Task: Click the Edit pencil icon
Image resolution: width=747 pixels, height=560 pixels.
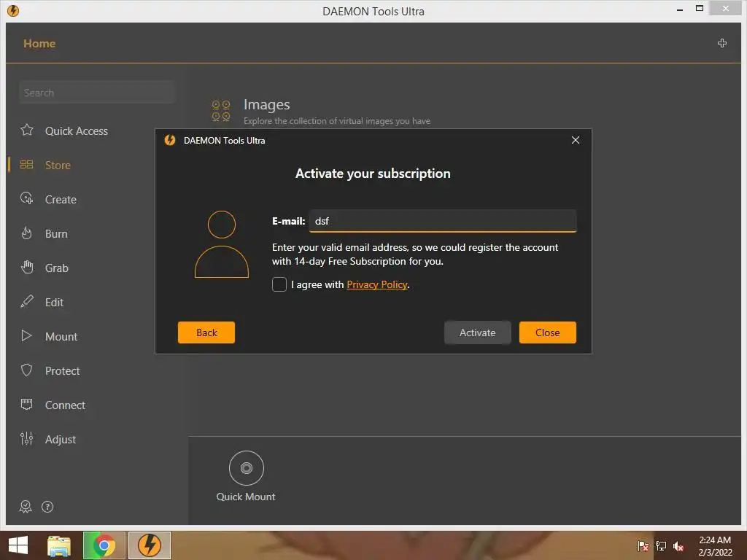Action: tap(27, 301)
